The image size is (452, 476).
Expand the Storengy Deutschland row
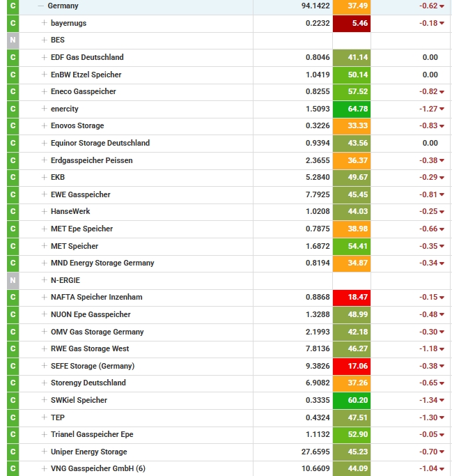[x=45, y=383]
